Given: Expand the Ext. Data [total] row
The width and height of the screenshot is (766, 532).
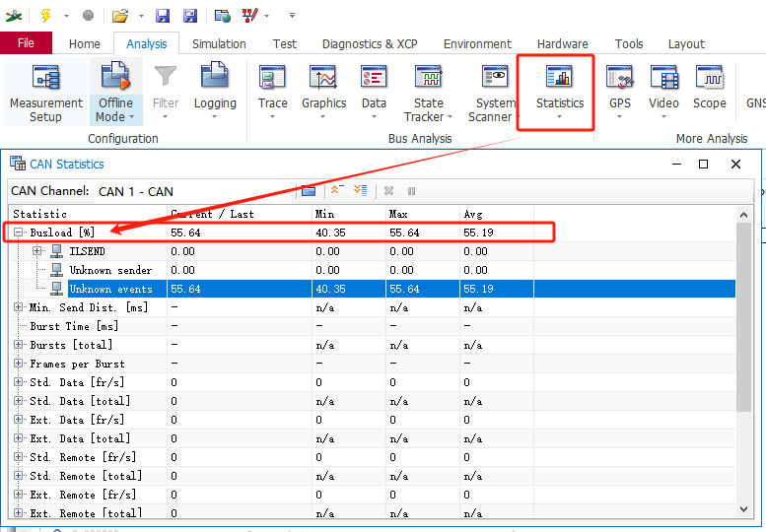Looking at the screenshot, I should coord(18,437).
